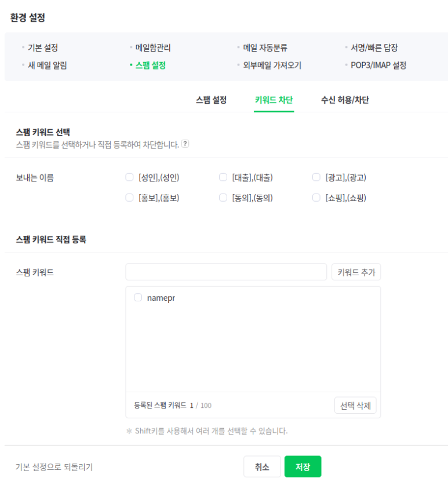This screenshot has height=496, width=448.
Task: Enable the [광고],(광고) checkbox
Action: tap(316, 177)
